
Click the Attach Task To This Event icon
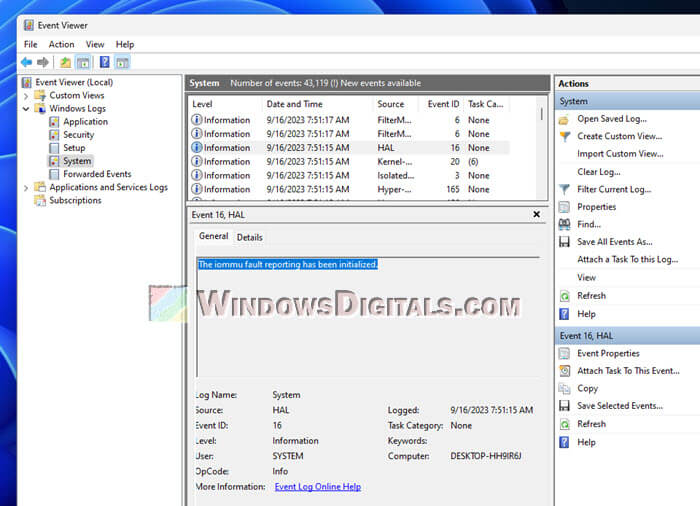[x=564, y=371]
